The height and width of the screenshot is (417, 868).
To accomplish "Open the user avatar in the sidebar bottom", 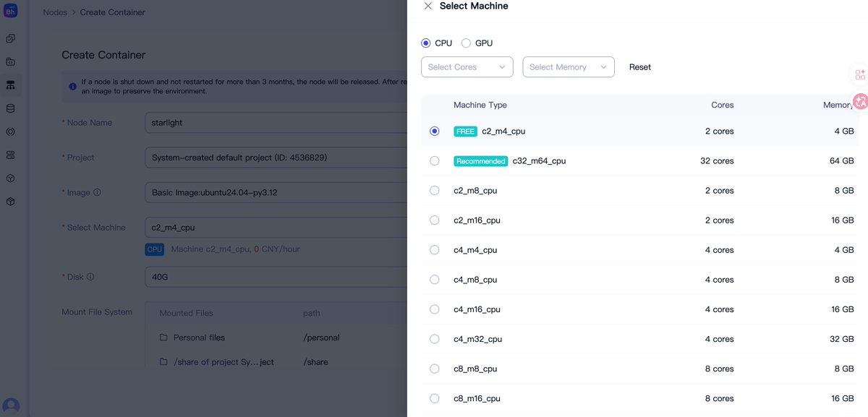I will [11, 406].
